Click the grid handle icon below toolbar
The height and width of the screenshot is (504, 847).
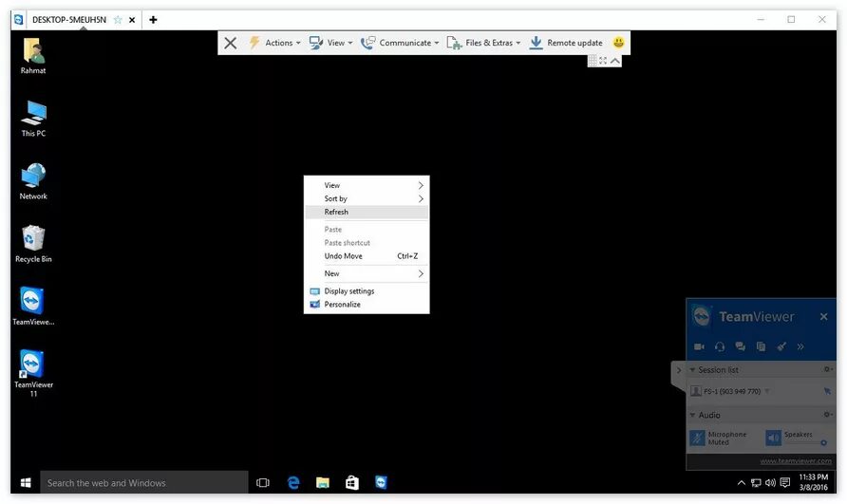point(593,61)
